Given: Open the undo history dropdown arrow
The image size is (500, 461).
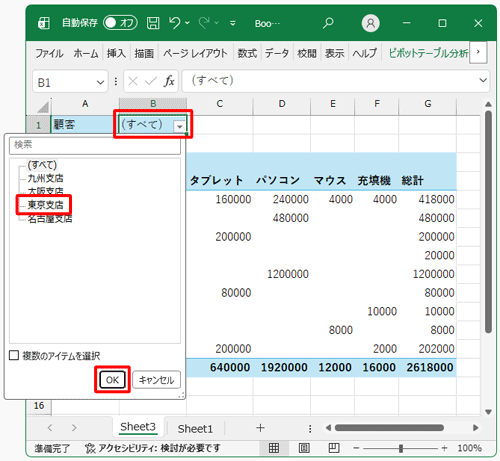Looking at the screenshot, I should click(187, 23).
